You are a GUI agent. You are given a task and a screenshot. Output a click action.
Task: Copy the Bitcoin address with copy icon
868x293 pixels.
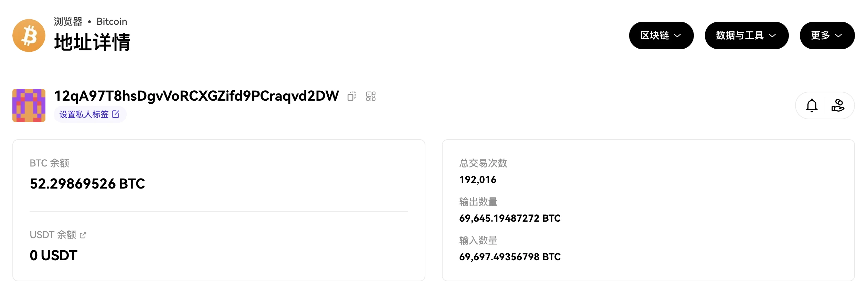[351, 96]
